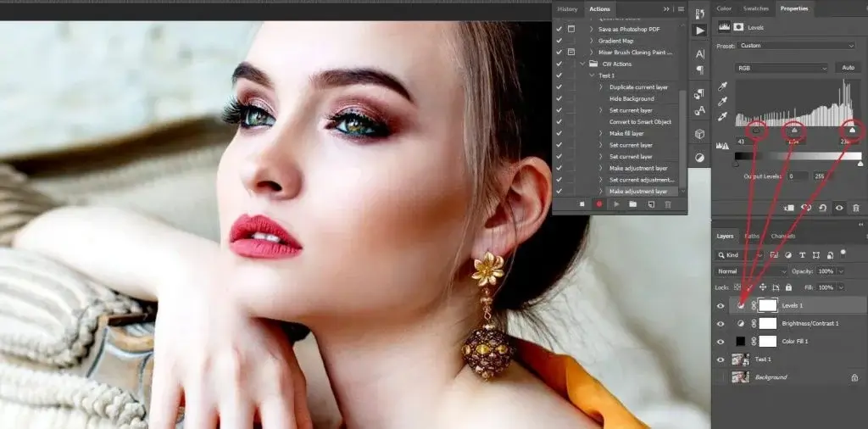
Task: Delete Levels adjustment via Properties trash icon
Action: (x=855, y=207)
